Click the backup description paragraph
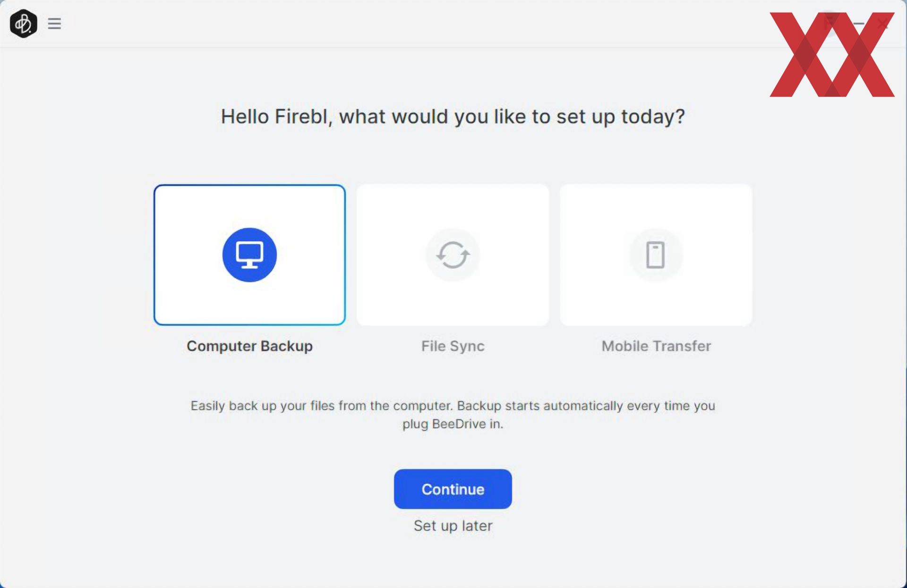Viewport: 907px width, 588px height. [453, 415]
